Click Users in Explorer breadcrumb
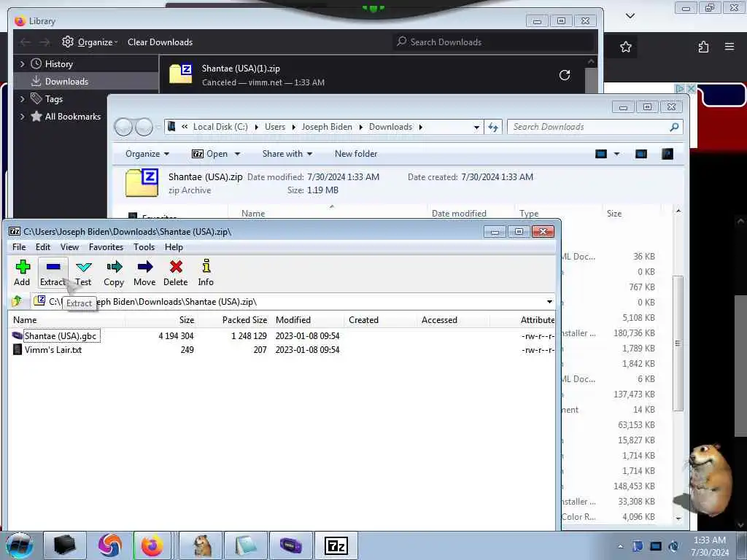Screen dimensions: 747x560 275,127
